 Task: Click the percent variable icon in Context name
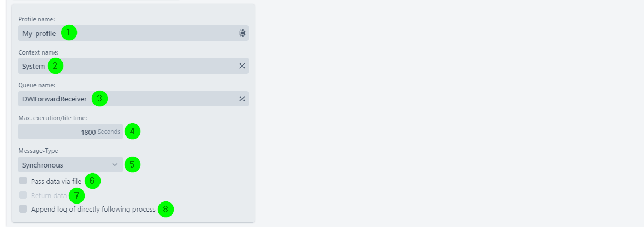[243, 65]
